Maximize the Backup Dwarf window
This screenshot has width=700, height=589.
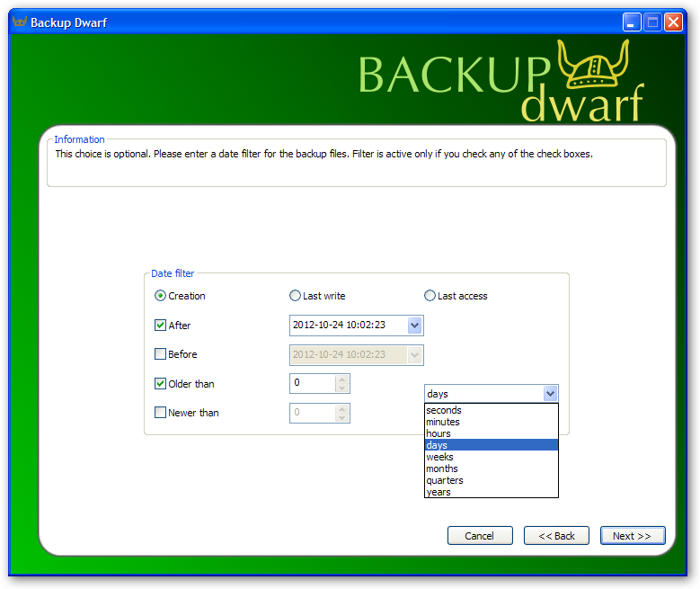tap(652, 22)
